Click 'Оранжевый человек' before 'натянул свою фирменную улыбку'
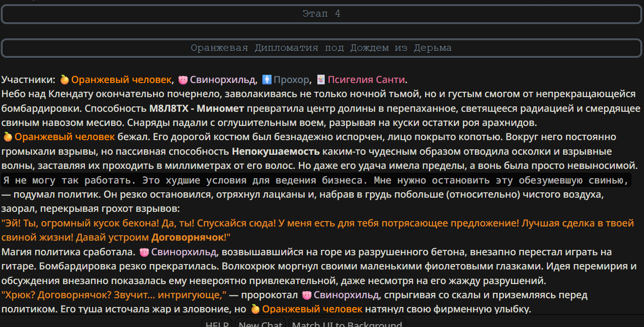This screenshot has width=644, height=327. (x=312, y=309)
